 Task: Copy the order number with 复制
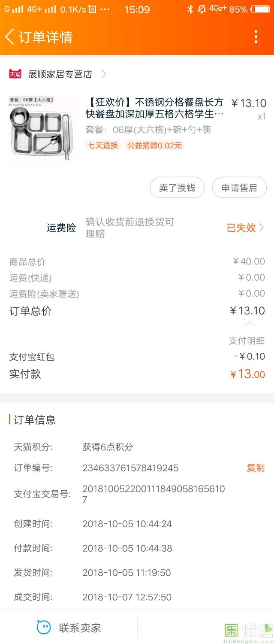(x=256, y=468)
